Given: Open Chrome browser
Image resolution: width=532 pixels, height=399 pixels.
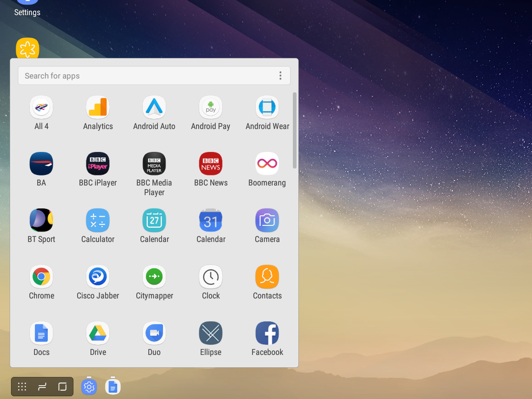Looking at the screenshot, I should point(41,276).
